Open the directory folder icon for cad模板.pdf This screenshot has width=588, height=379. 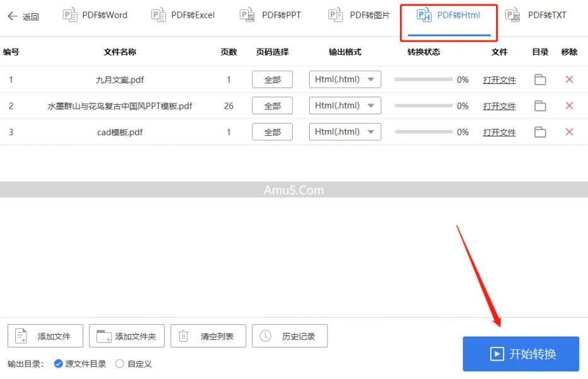click(x=540, y=131)
